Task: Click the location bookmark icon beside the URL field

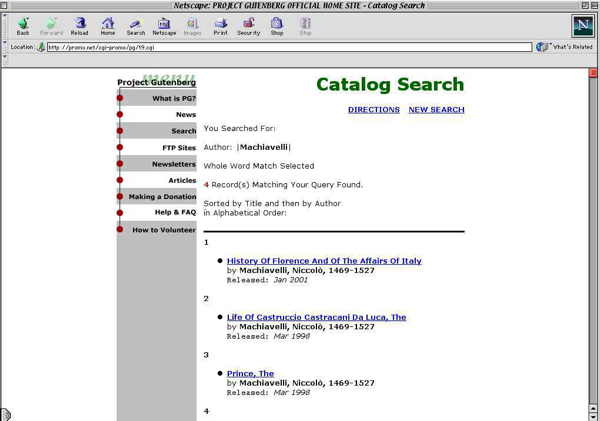Action: click(x=41, y=47)
